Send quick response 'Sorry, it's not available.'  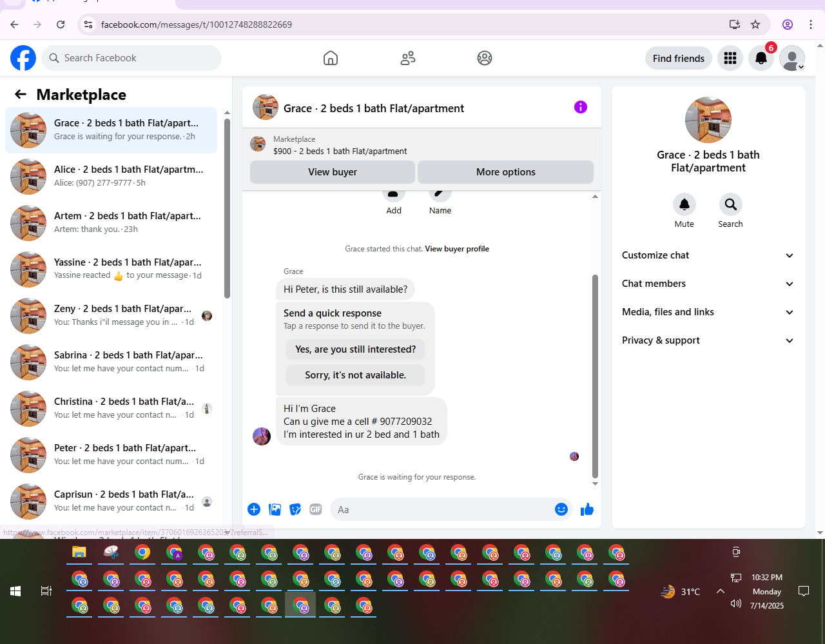point(356,375)
